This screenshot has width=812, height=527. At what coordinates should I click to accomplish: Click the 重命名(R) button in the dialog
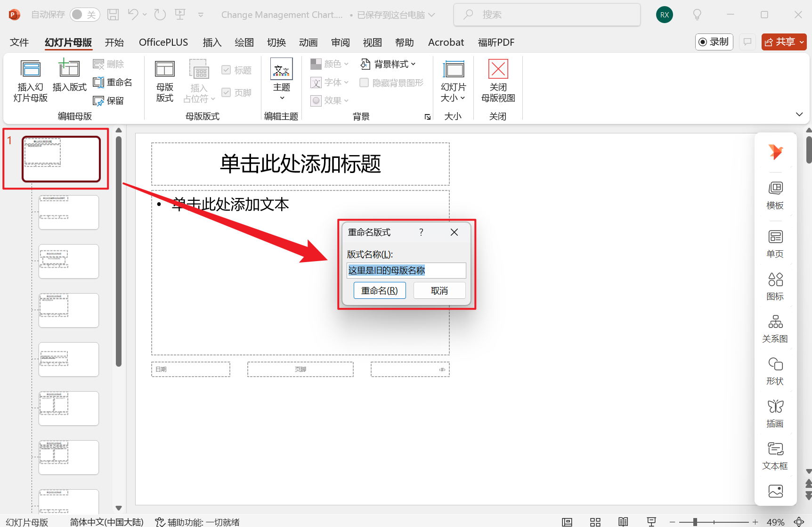pos(380,290)
